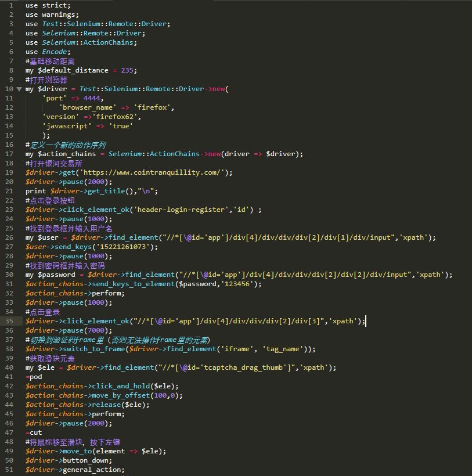472x476 pixels.
Task: Collapse the code block at line 10
Action: coord(19,89)
